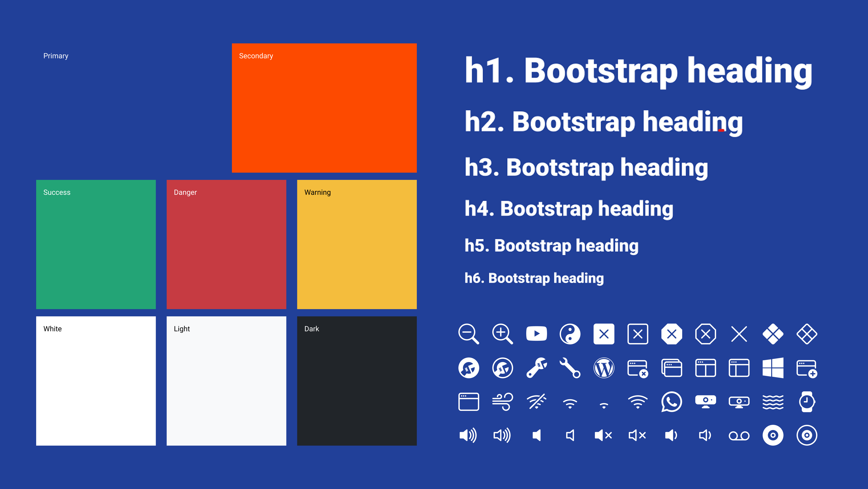This screenshot has width=868, height=489.
Task: Click the wind gust icon
Action: point(502,402)
